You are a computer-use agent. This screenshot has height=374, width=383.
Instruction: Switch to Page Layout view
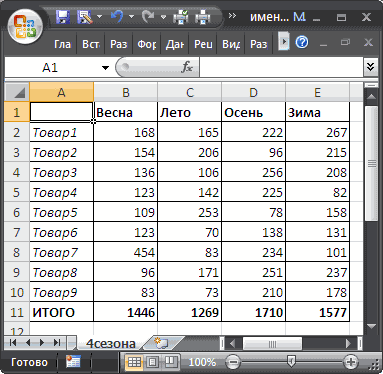(153, 362)
